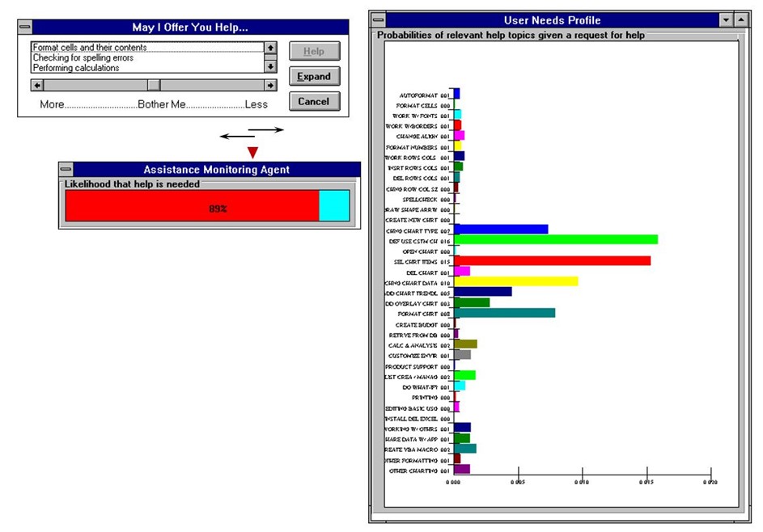
Task: Click the long green DEF USE CSTM CH bar
Action: (556, 239)
